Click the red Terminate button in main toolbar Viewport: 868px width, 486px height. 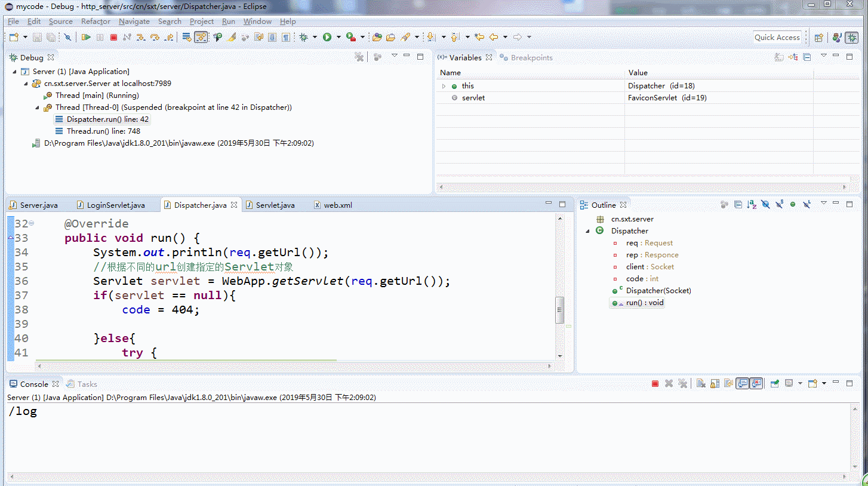point(113,37)
